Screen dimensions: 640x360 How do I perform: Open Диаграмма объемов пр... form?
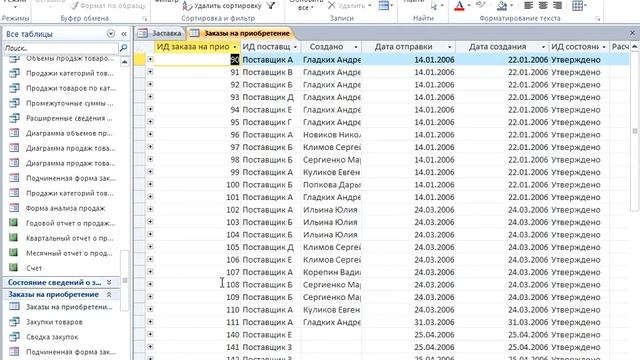tap(61, 133)
